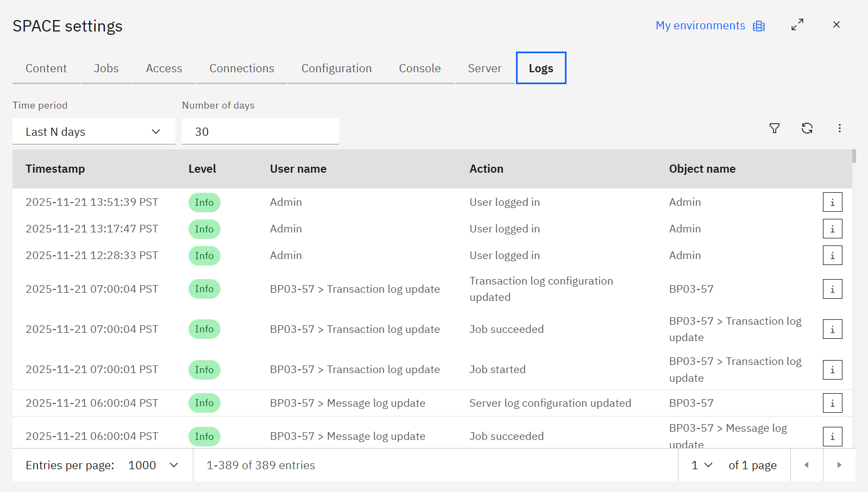
Task: Open info for Transaction log configuration updated row
Action: (832, 289)
